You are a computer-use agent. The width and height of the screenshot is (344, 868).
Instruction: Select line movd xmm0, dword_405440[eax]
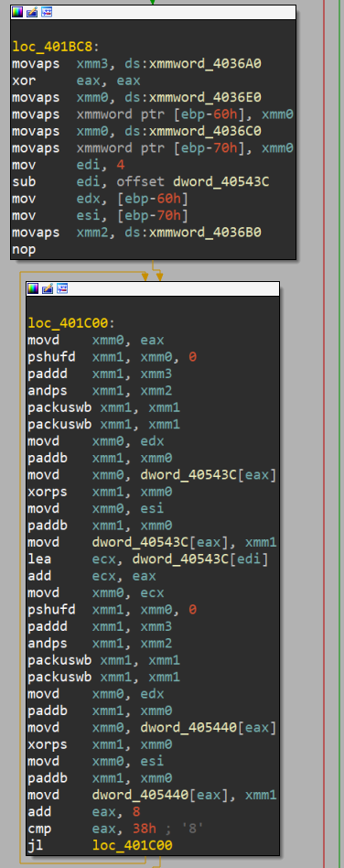pyautogui.click(x=152, y=727)
